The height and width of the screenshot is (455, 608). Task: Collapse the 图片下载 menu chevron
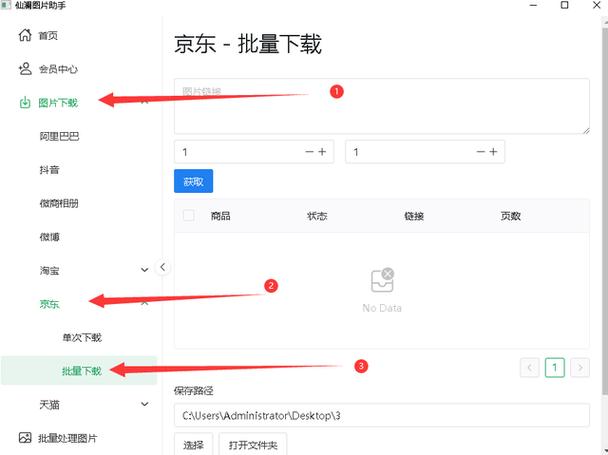145,102
